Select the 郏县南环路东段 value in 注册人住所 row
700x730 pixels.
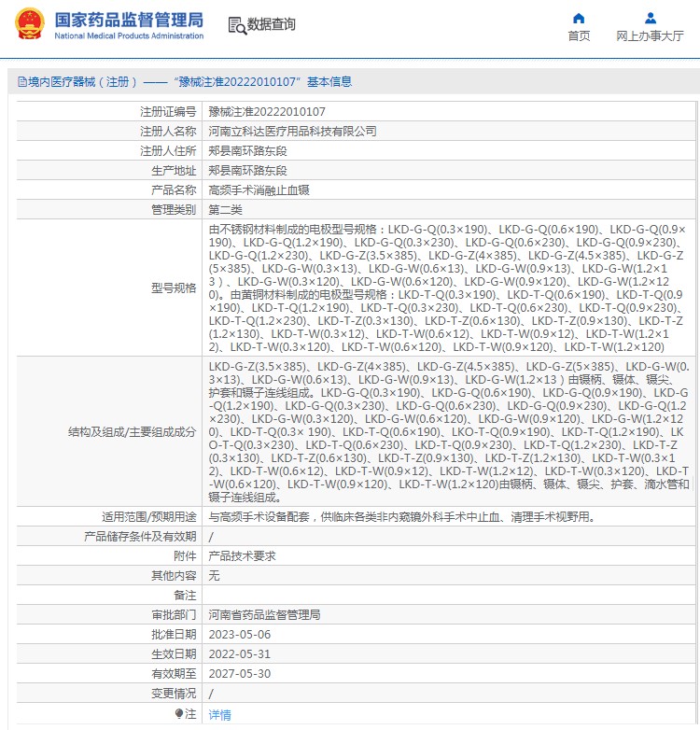(x=247, y=151)
